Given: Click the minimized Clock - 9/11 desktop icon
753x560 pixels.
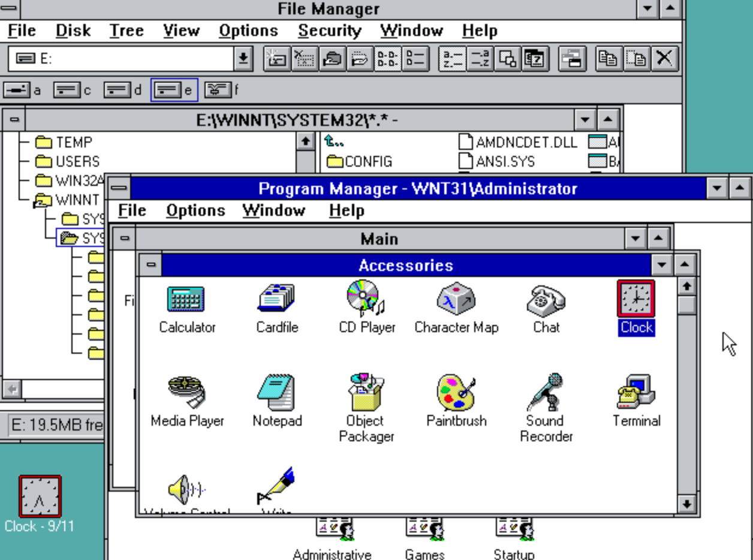Looking at the screenshot, I should coord(40,496).
